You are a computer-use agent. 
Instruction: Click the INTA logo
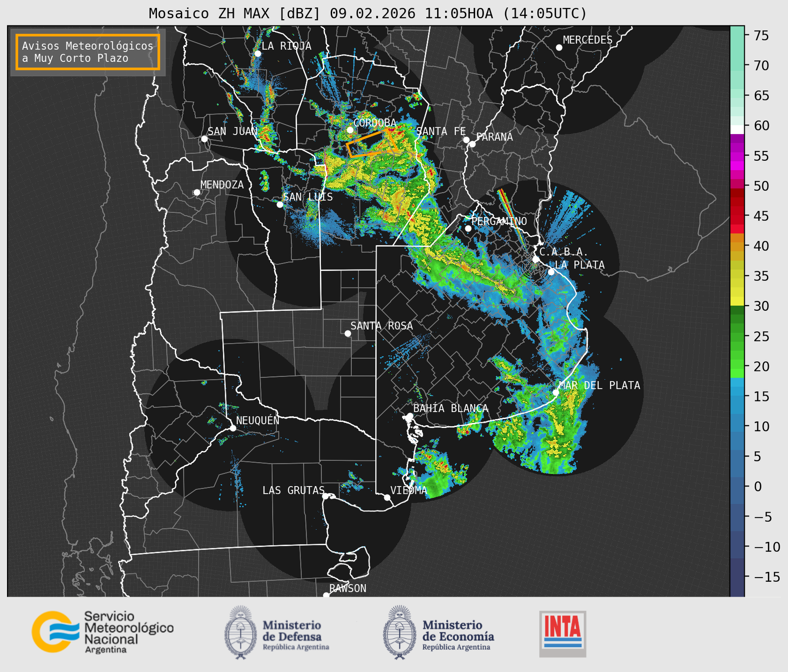[562, 634]
